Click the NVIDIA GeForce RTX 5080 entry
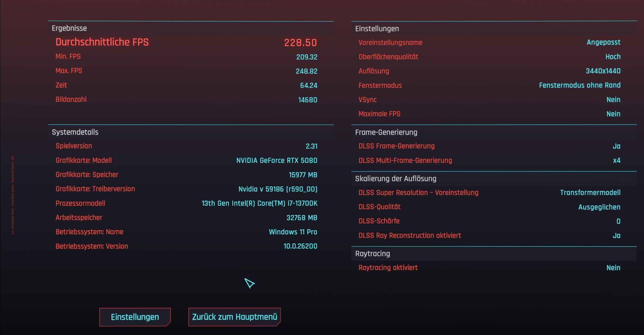This screenshot has width=644, height=335. click(x=277, y=160)
